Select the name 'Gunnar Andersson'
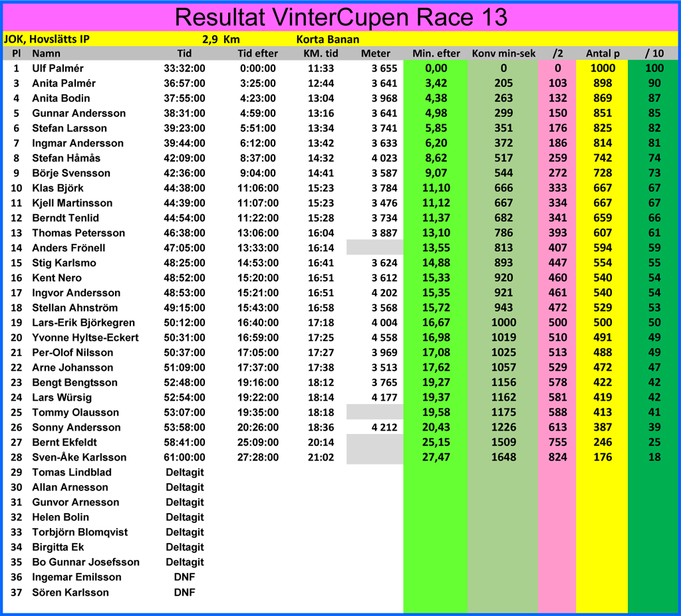Image resolution: width=681 pixels, height=616 pixels. pyautogui.click(x=79, y=114)
